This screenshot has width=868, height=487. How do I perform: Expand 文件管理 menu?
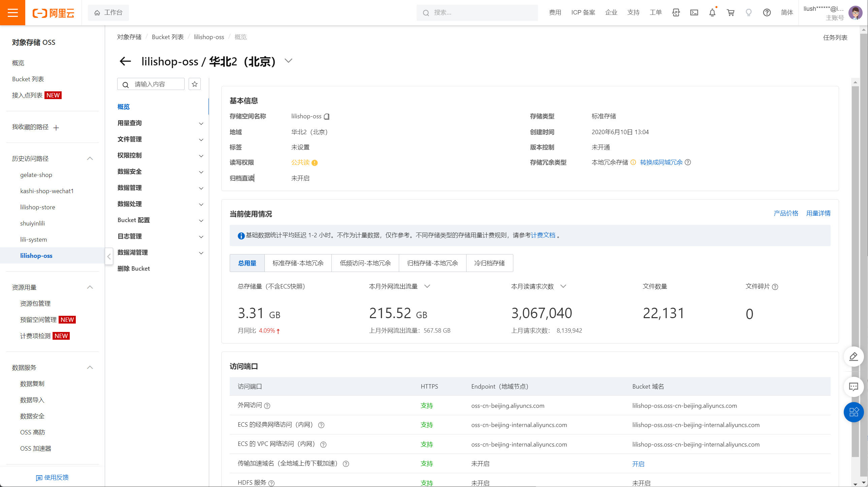[x=201, y=140]
